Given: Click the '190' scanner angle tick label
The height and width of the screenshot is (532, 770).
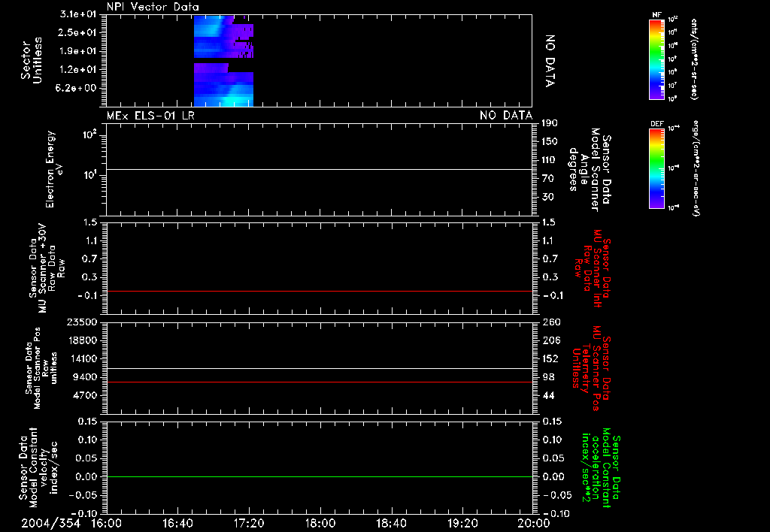Looking at the screenshot, I should click(550, 123).
